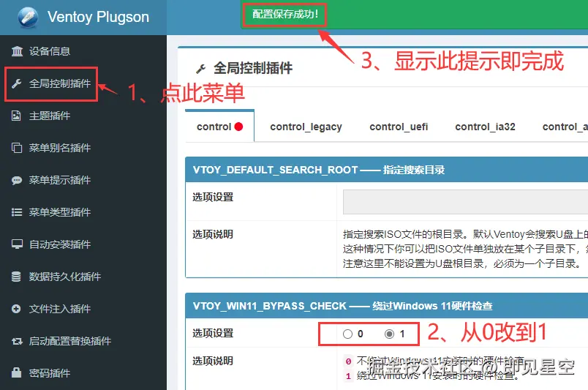The image size is (588, 390).
Task: Switch to the control_legacy tab
Action: [x=306, y=127]
